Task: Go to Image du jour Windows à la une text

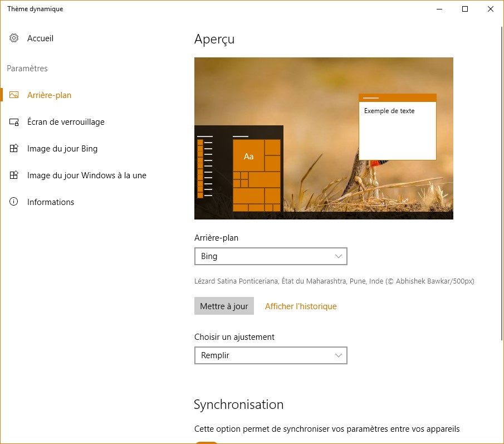Action: (87, 175)
